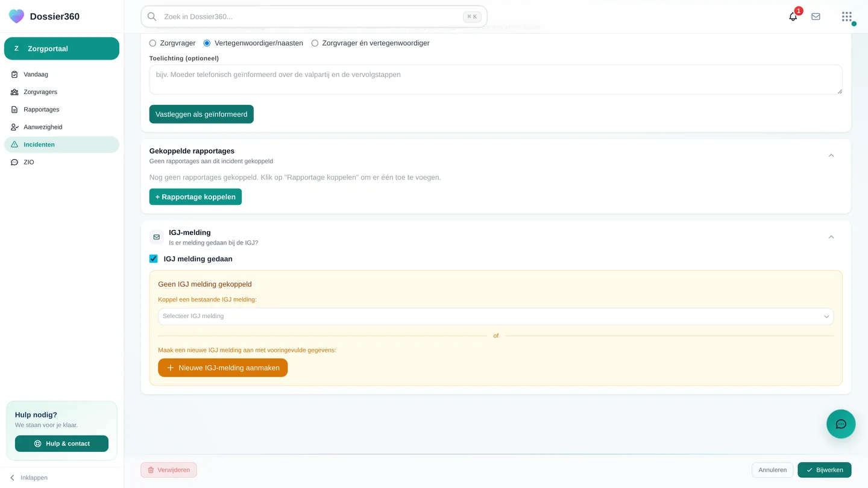This screenshot has width=868, height=488.
Task: Open the notifications bell icon
Action: tap(793, 17)
